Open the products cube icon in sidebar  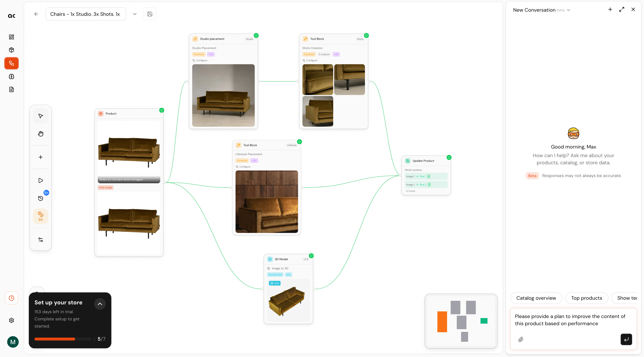11,50
